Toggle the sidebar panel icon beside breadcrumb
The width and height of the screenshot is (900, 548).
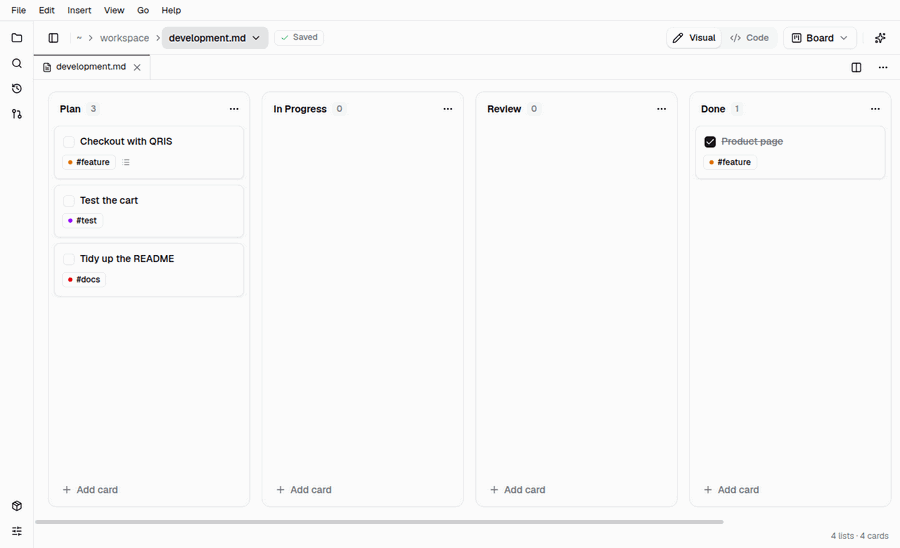[x=53, y=38]
